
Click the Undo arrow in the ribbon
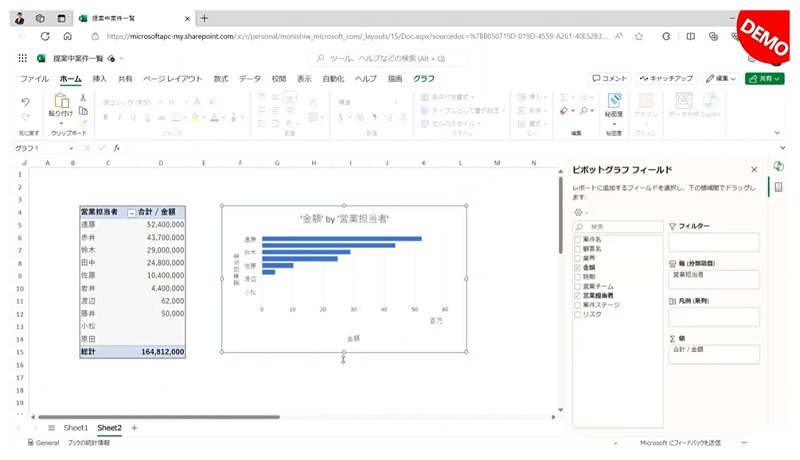25,102
